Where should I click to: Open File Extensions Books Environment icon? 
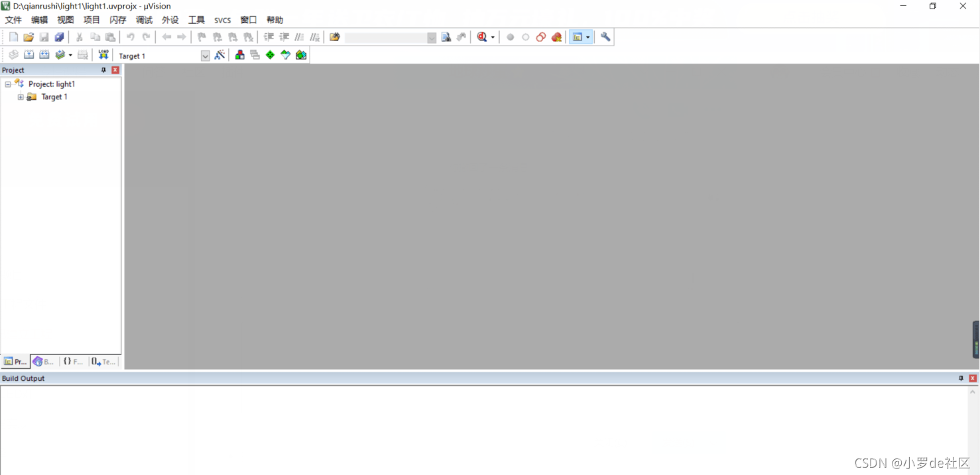(x=240, y=55)
